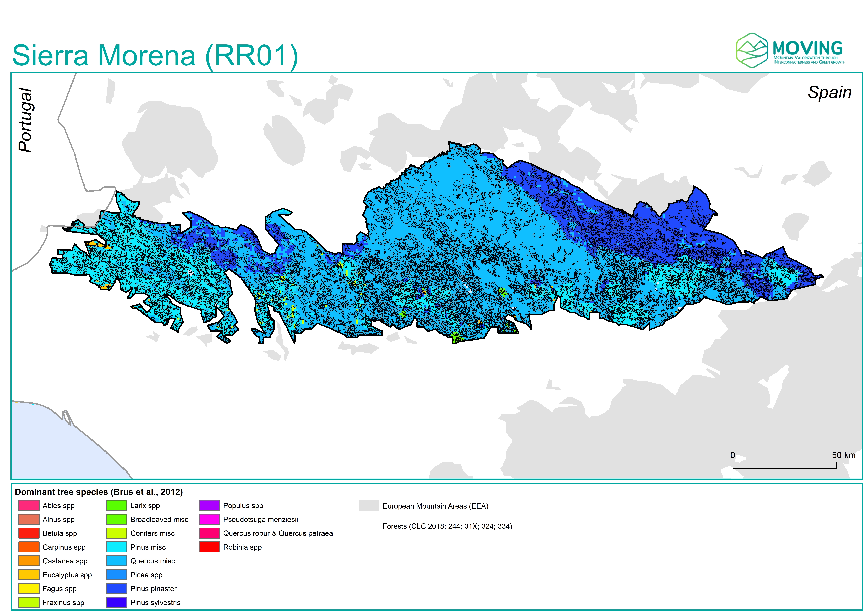Click the Pinus misc cyan swatch
Image resolution: width=868 pixels, height=614 pixels.
coord(116,547)
